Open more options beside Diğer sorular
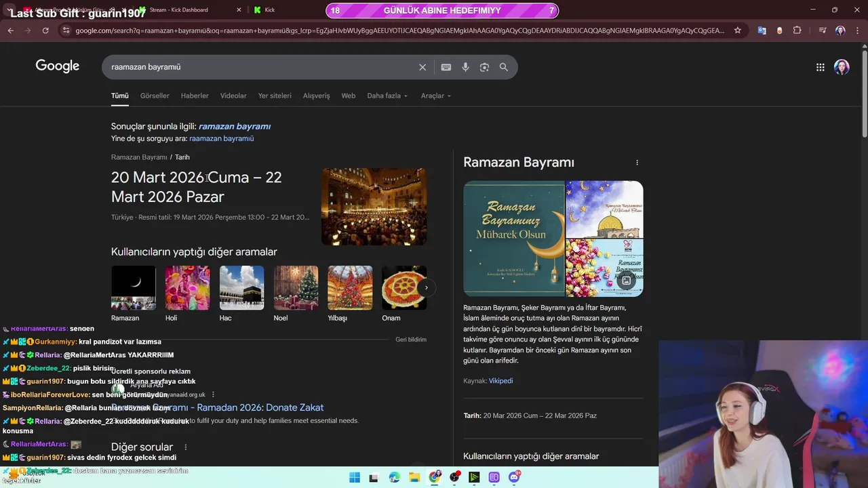868x488 pixels. (185, 447)
